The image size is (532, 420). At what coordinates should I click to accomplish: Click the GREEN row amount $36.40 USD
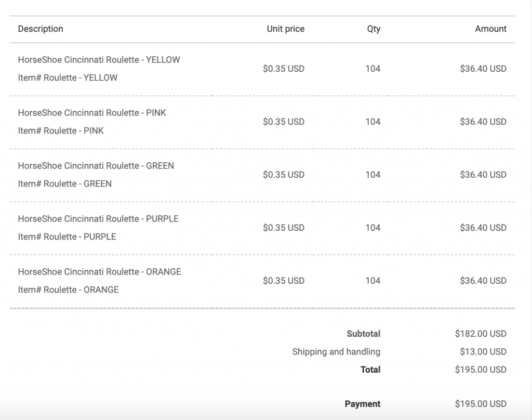coord(483,175)
